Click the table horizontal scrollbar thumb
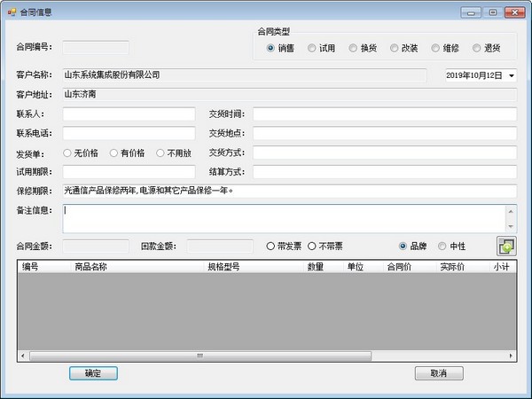The image size is (532, 399). [200, 356]
